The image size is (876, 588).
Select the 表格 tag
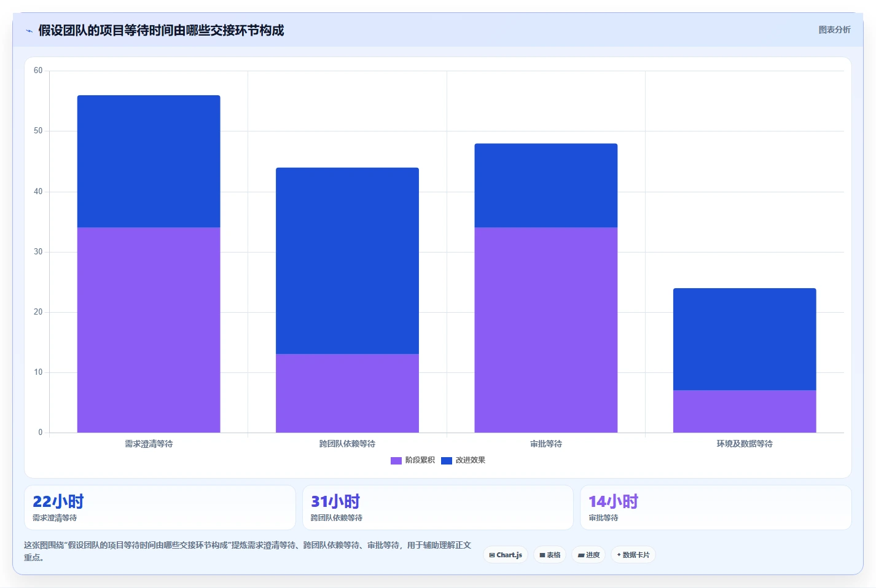(x=550, y=555)
